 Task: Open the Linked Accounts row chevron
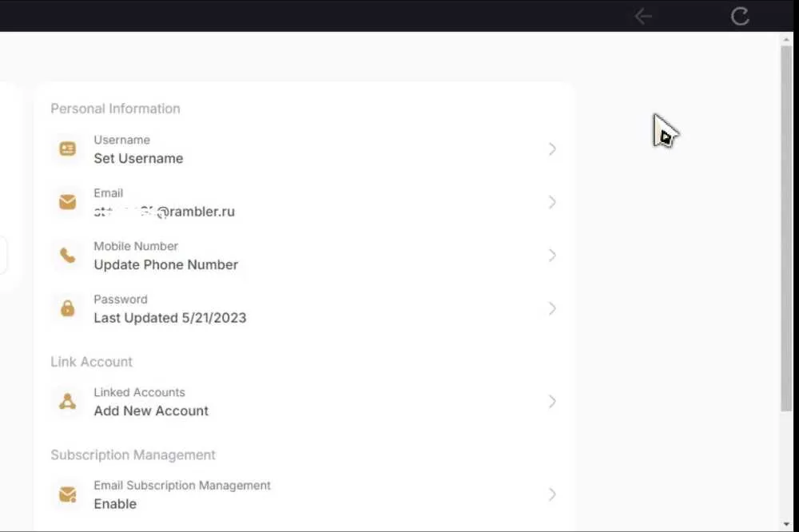tap(552, 402)
